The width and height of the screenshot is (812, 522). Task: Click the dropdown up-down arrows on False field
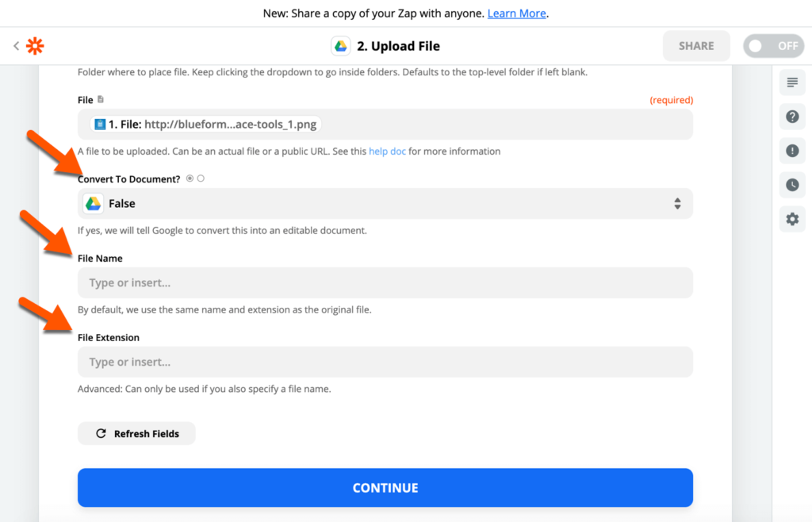677,204
